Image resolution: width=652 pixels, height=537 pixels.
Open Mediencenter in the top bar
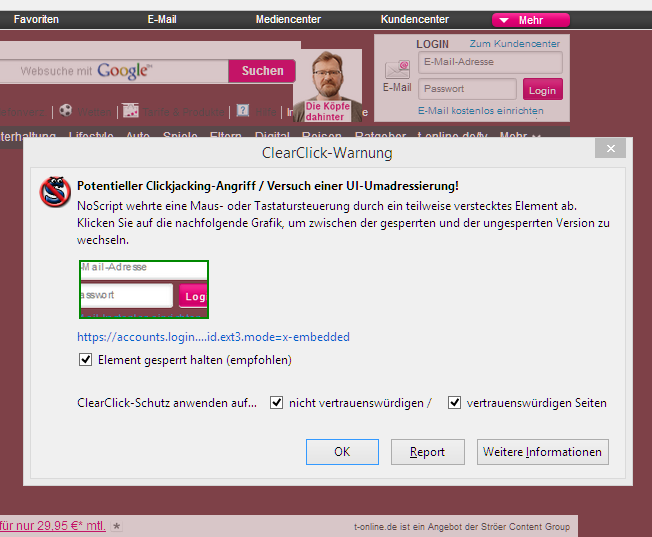(x=288, y=19)
